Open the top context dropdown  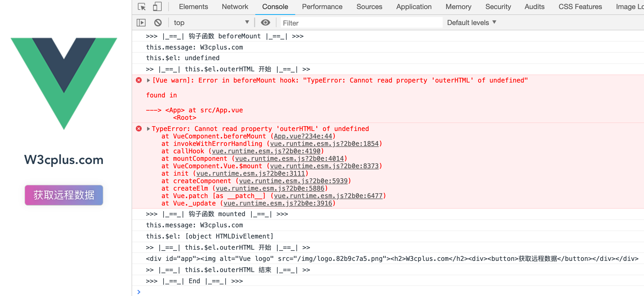click(211, 23)
